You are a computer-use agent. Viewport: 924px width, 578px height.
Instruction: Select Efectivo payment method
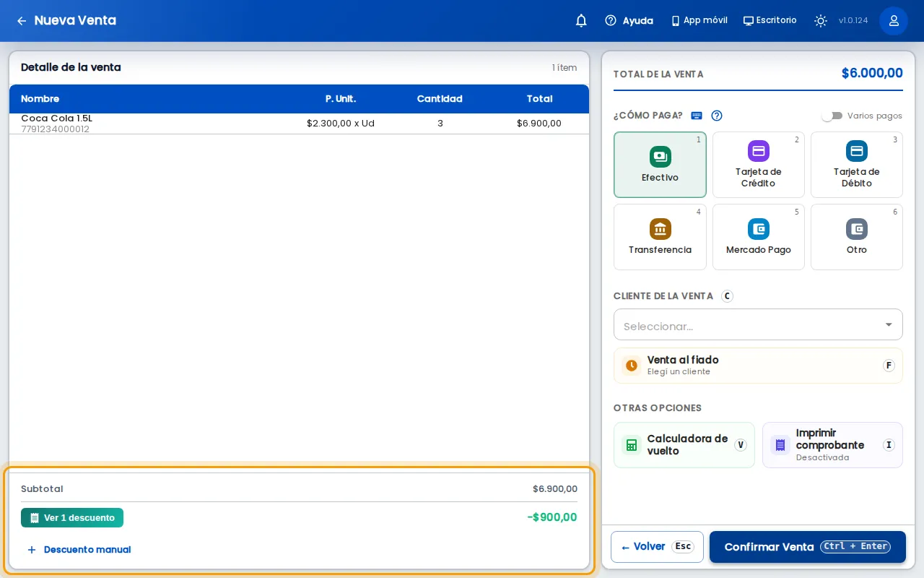click(x=660, y=165)
